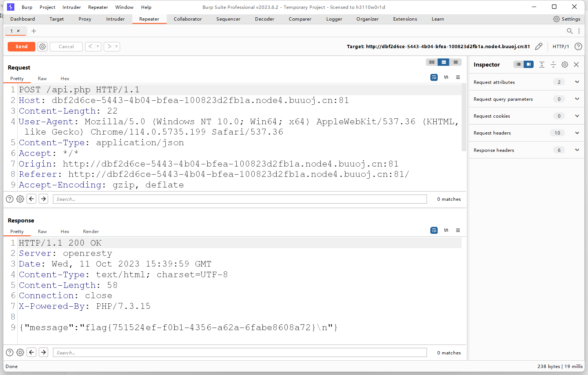Go to next request with forward arrow
Image resolution: width=588 pixels, height=375 pixels.
pyautogui.click(x=109, y=47)
